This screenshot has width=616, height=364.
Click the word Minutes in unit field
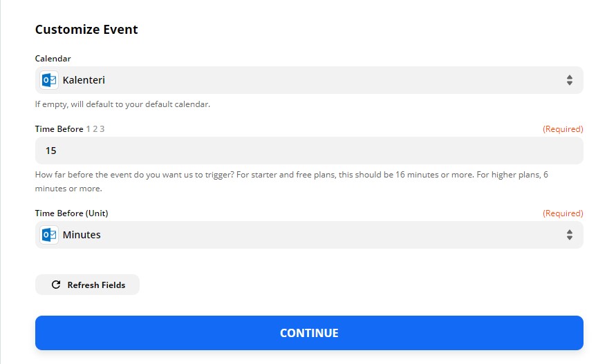(x=82, y=235)
